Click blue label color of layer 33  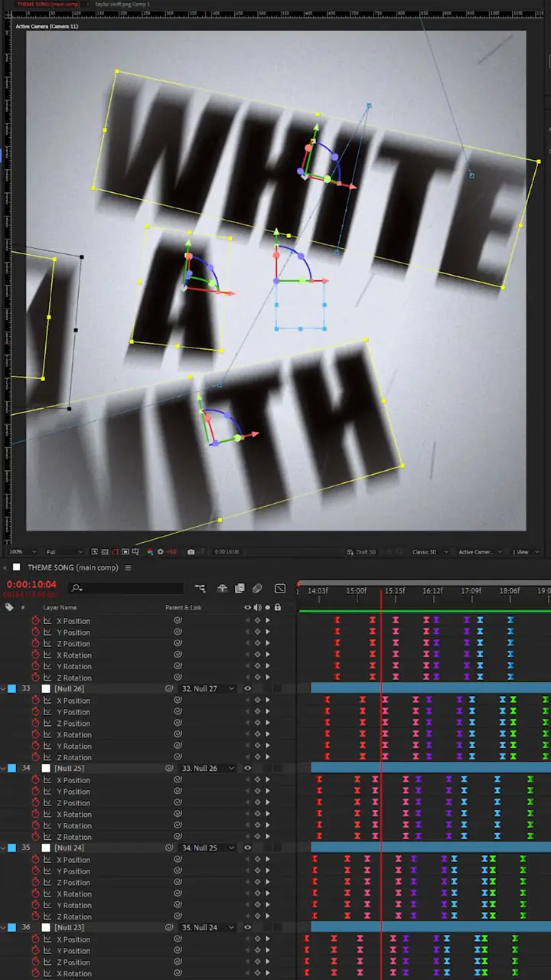pos(11,689)
